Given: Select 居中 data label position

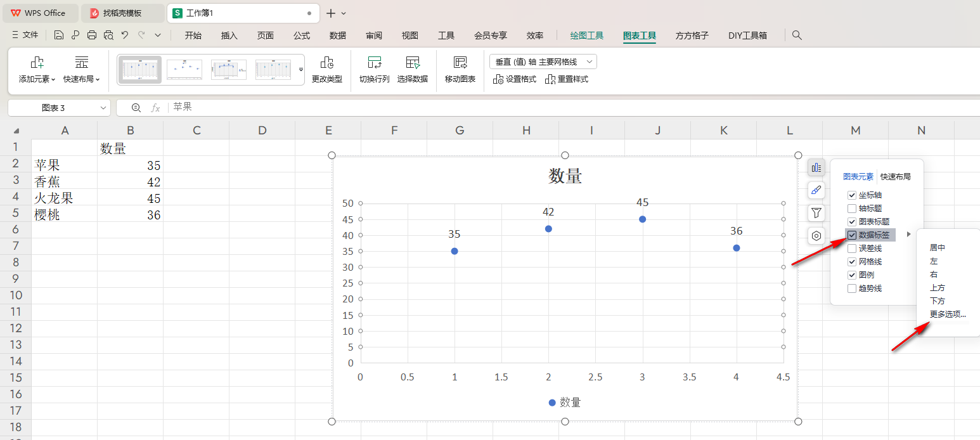Looking at the screenshot, I should click(x=938, y=248).
